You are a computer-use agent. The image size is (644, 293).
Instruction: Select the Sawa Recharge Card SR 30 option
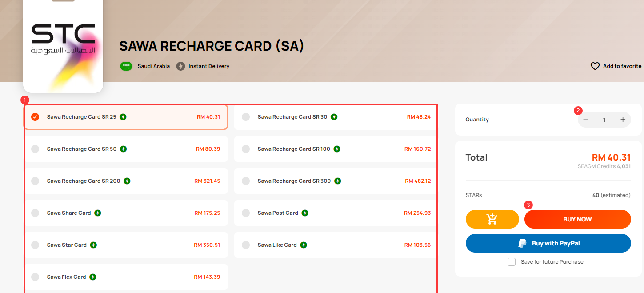pyautogui.click(x=336, y=117)
